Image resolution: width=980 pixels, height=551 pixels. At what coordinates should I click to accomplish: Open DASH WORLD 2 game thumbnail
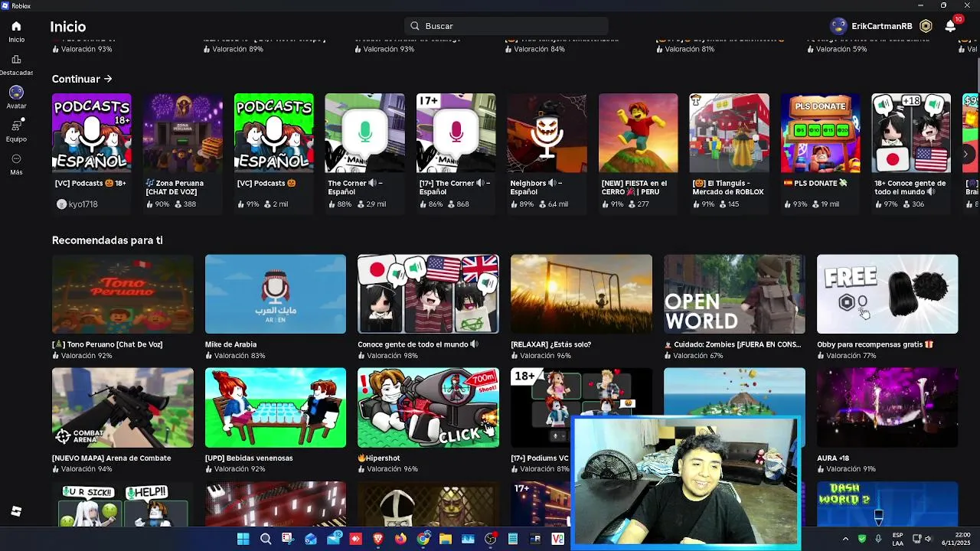pos(887,504)
